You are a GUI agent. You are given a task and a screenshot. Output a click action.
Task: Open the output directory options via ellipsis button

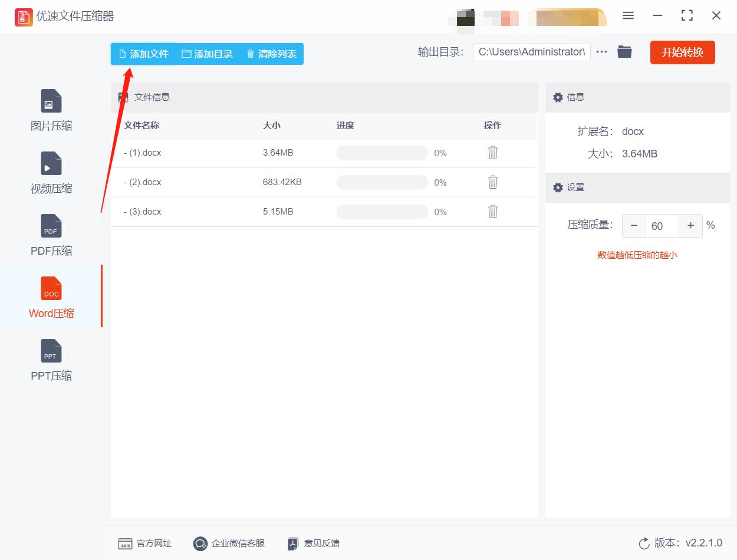coord(601,52)
